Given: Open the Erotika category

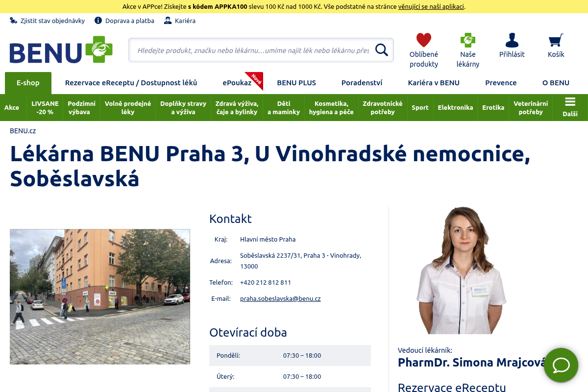Looking at the screenshot, I should point(493,107).
